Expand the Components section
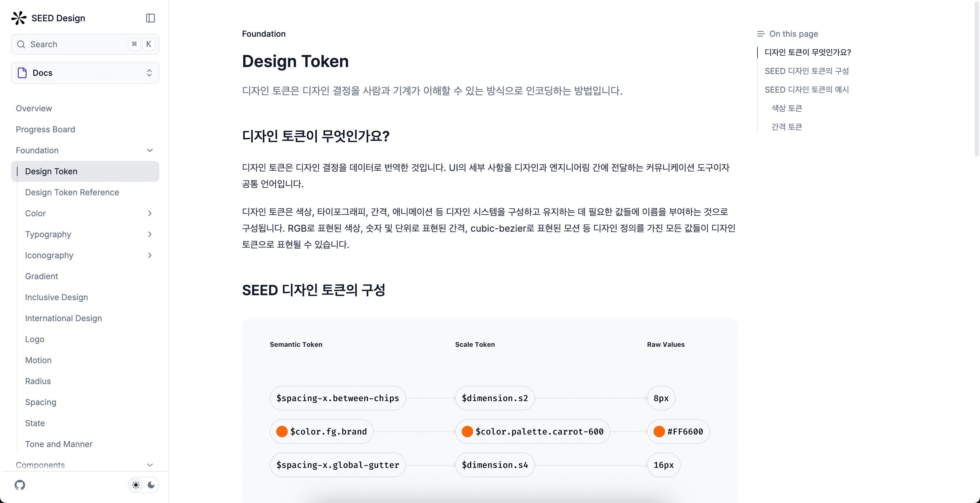Image resolution: width=980 pixels, height=503 pixels. click(150, 465)
